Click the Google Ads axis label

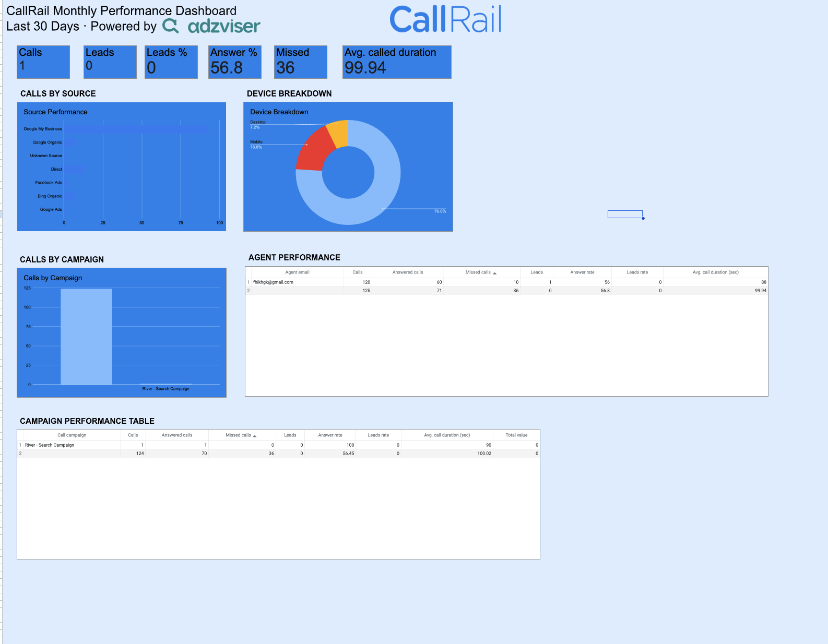pyautogui.click(x=51, y=209)
